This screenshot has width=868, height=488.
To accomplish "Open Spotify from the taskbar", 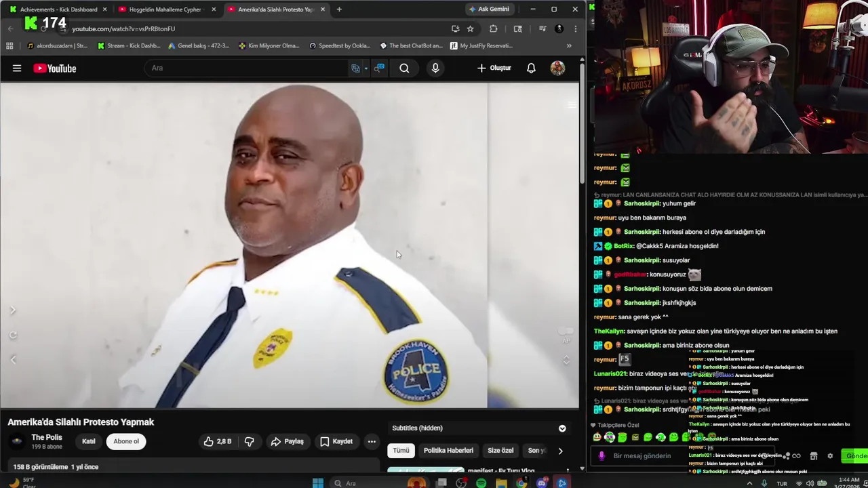I will click(481, 483).
